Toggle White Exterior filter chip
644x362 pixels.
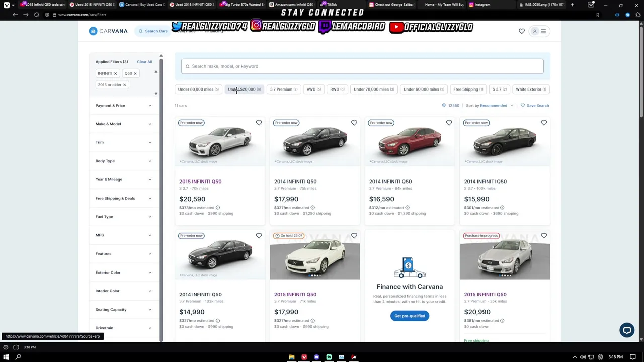(531, 89)
